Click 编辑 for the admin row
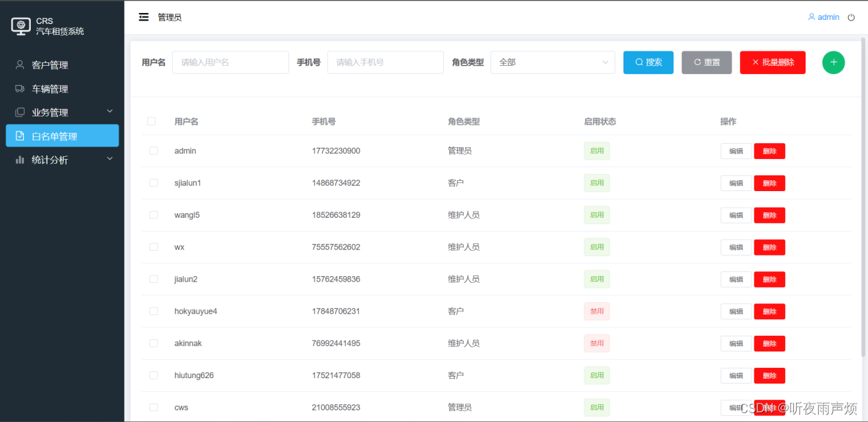This screenshot has height=422, width=868. point(736,151)
